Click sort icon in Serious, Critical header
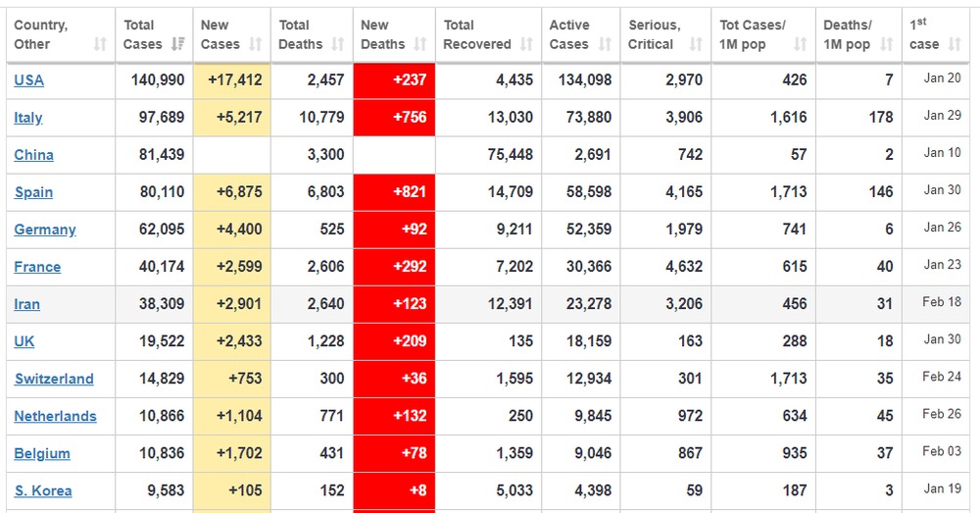The height and width of the screenshot is (513, 980). coord(696,44)
